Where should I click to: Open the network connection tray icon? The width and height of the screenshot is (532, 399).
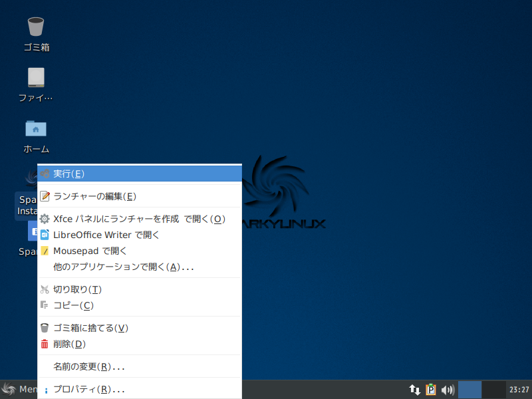pyautogui.click(x=414, y=390)
